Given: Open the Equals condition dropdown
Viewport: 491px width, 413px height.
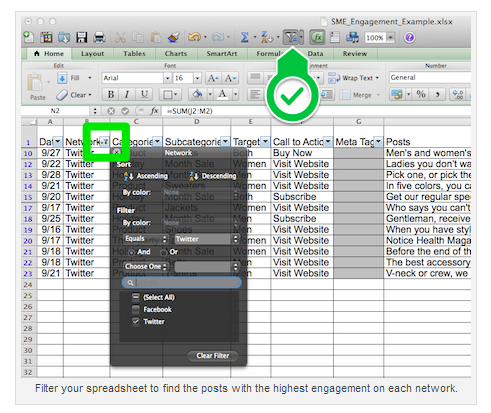Looking at the screenshot, I should click(145, 239).
